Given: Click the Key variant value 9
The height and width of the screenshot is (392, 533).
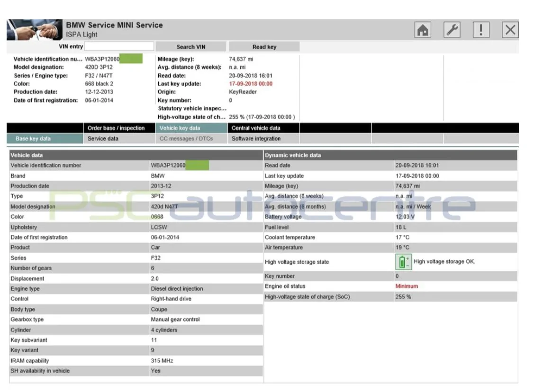Looking at the screenshot, I should [x=153, y=350].
